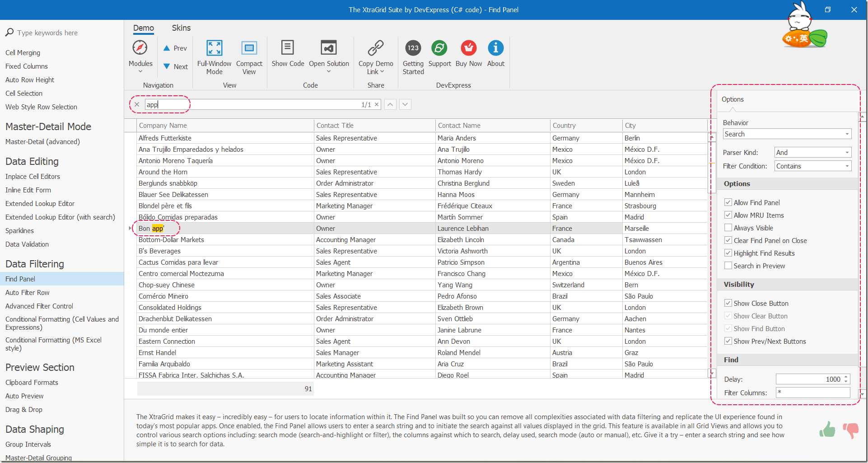Click the Show Code icon

(288, 47)
